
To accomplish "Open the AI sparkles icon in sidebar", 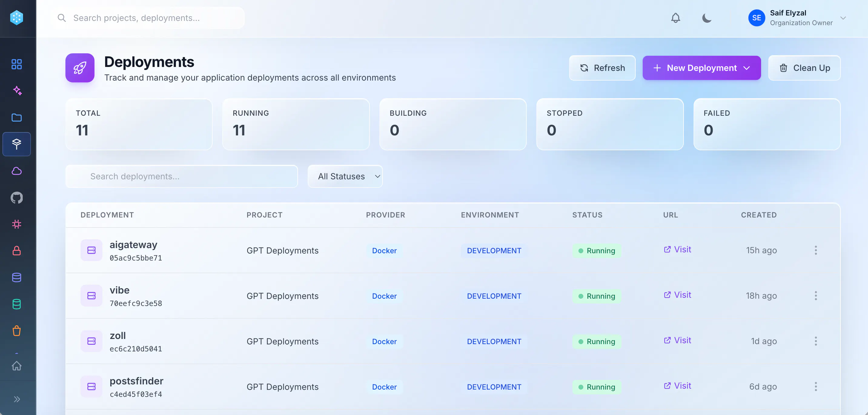I will pyautogui.click(x=17, y=91).
